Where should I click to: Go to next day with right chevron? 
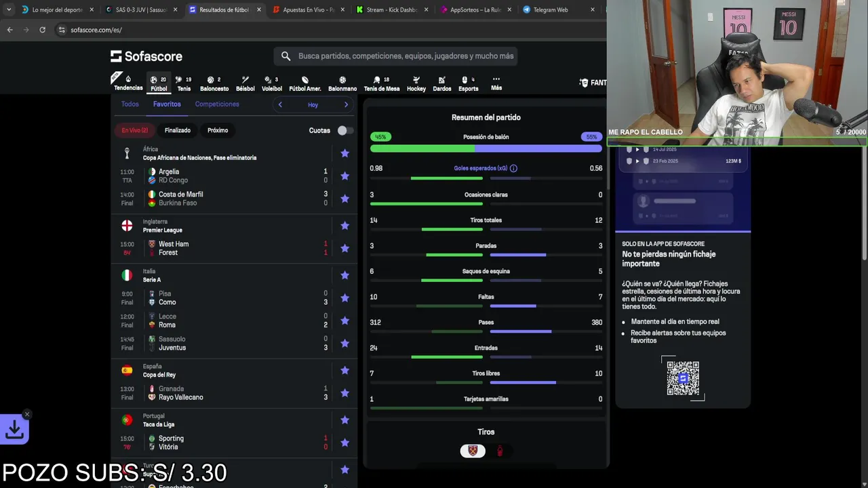pos(346,104)
